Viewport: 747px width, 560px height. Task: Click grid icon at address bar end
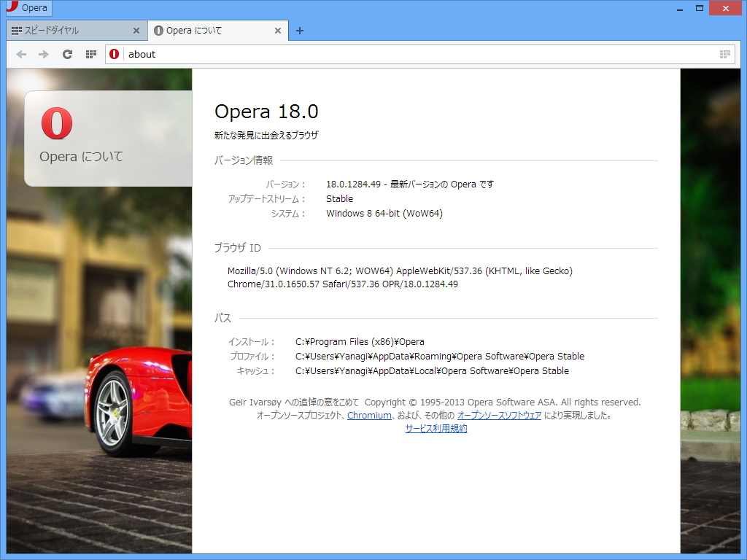tap(725, 54)
